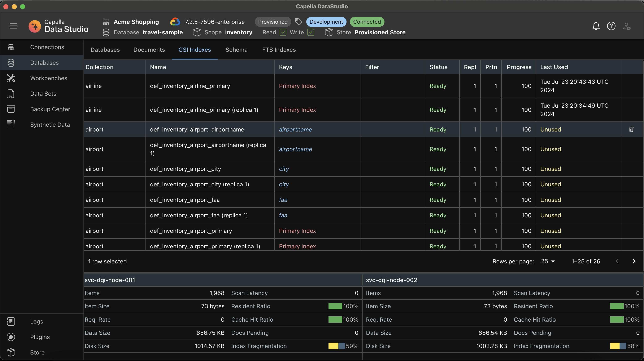This screenshot has height=361, width=644.
Task: Click the Connections sidebar icon
Action: [x=11, y=47]
